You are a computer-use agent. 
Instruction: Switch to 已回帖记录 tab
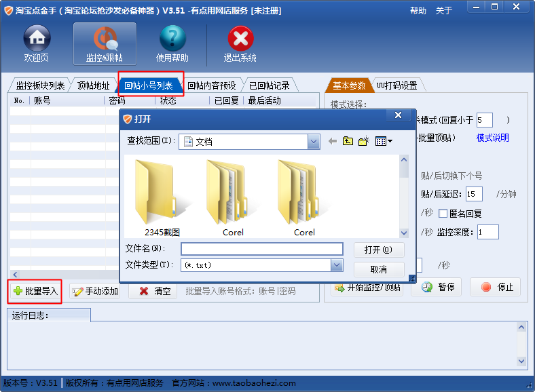270,85
